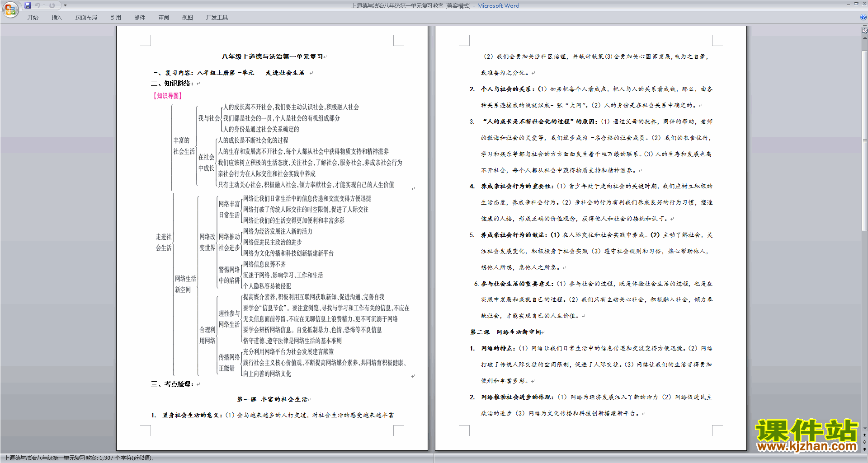Viewport: 868px width, 463px height.
Task: Open the 视图 ribbon tab
Action: tap(188, 18)
